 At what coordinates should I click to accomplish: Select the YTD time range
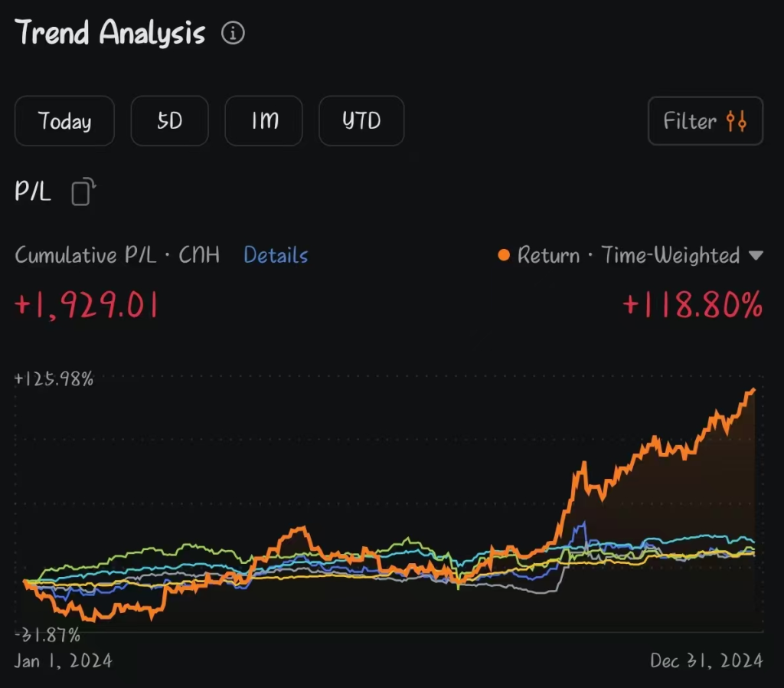coord(361,121)
